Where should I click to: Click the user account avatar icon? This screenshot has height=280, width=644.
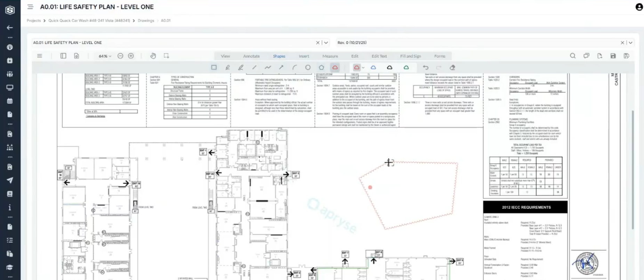639,7
